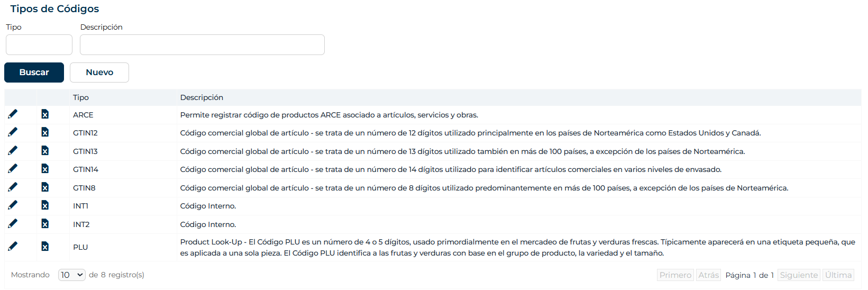Delete the PLU record icon
Screen dimensions: 868x290
(45, 246)
